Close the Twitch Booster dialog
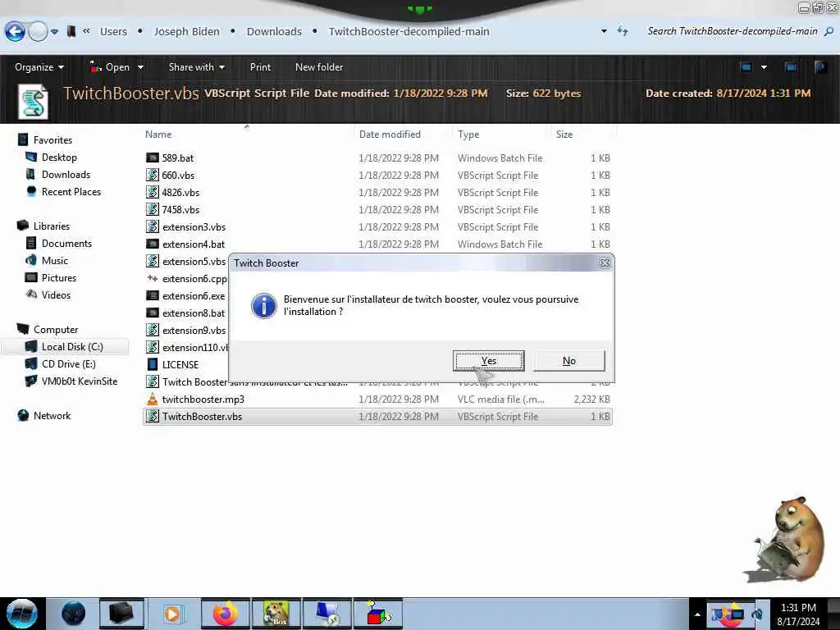 click(605, 263)
